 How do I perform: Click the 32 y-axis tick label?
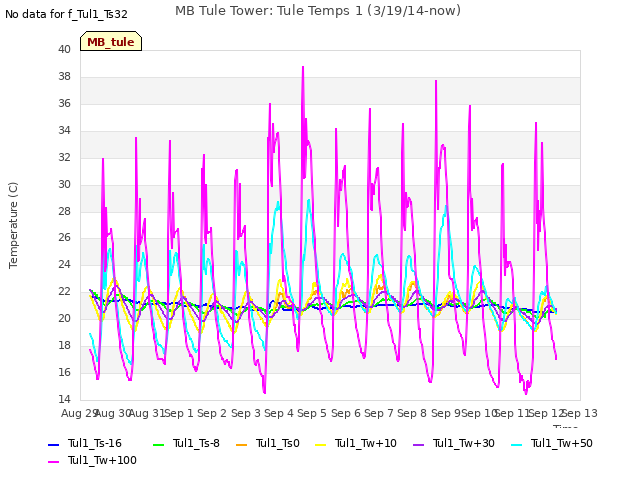[x=64, y=157]
